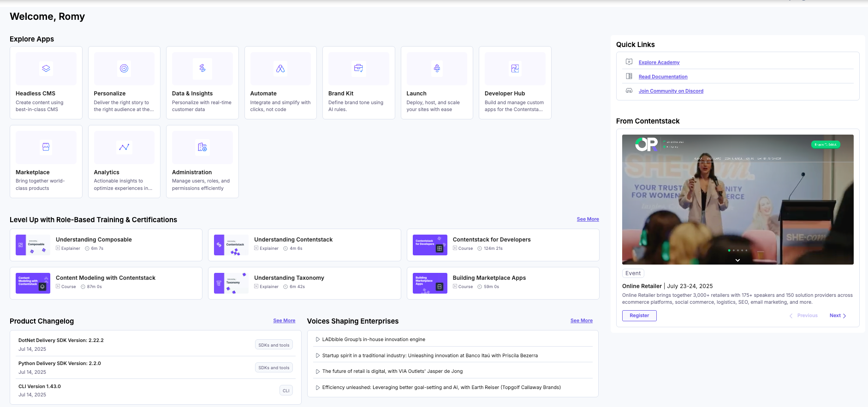Open Contentstack for Developers thumbnail
This screenshot has height=407, width=868.
tap(430, 245)
